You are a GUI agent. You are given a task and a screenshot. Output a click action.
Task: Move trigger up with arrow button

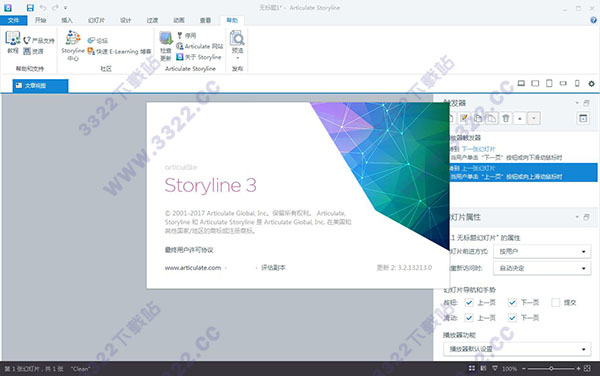coord(520,118)
